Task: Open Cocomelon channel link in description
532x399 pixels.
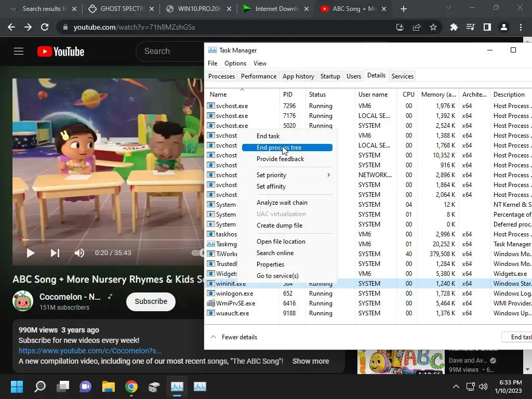Action: [x=90, y=351]
